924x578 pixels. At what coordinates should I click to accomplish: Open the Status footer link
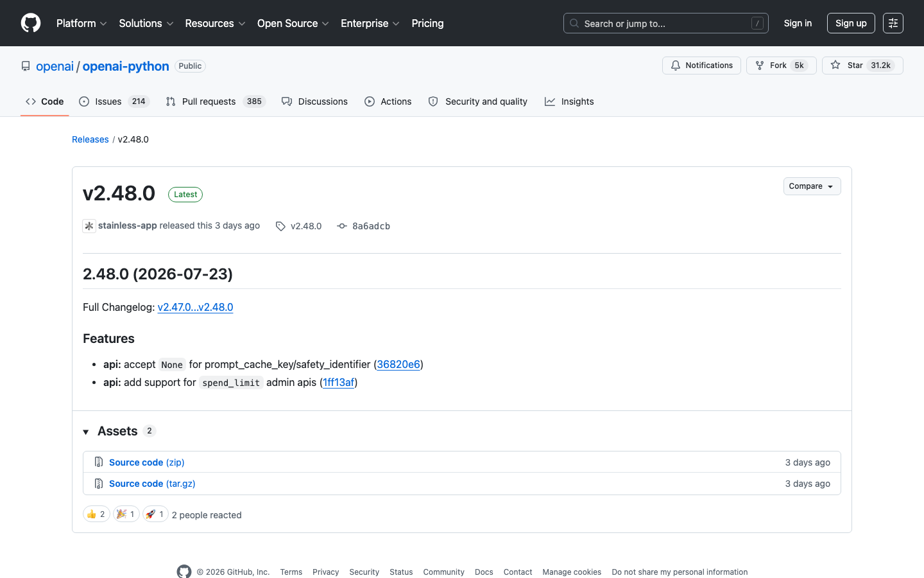(x=401, y=572)
